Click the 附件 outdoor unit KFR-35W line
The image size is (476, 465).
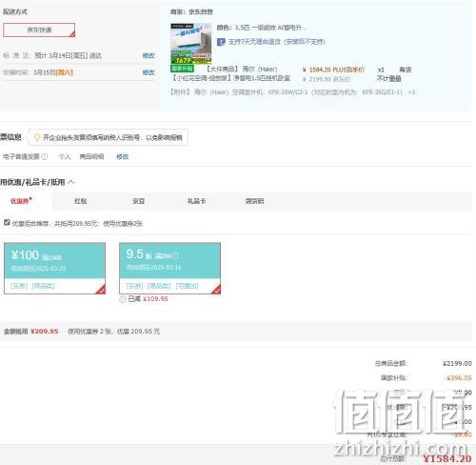tap(292, 92)
